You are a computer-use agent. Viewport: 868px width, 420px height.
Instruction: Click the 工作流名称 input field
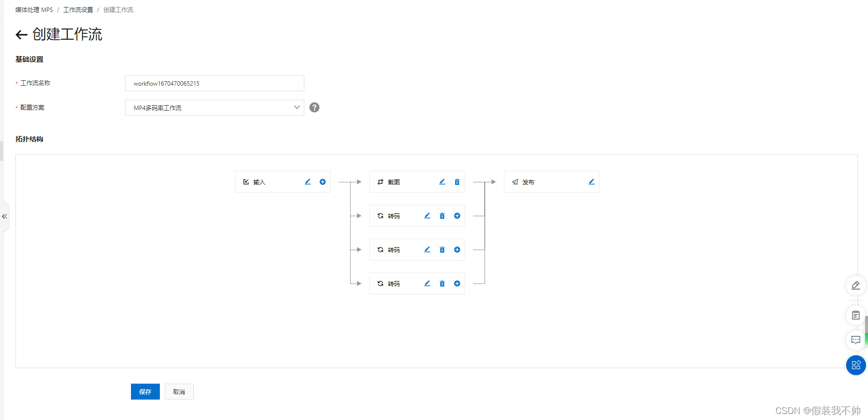pos(215,83)
